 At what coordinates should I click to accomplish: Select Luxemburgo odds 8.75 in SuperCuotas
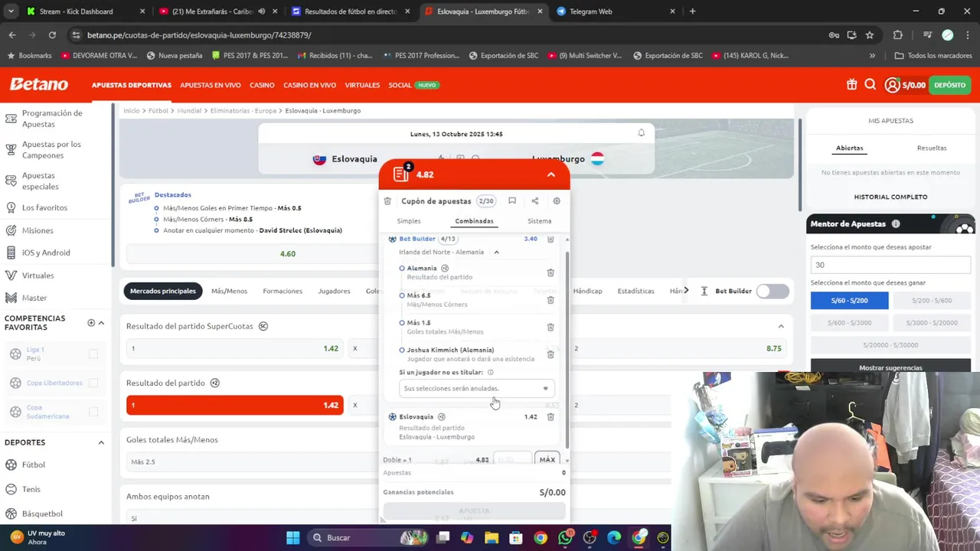pos(678,349)
